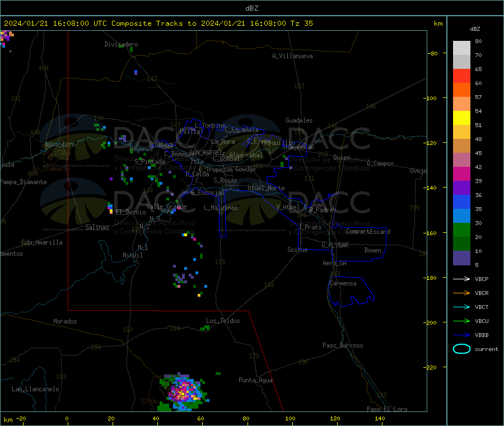Viewport: 504px width, 426px height.
Task: Select the 70 dBZ grey color swatch
Action: 461,62
